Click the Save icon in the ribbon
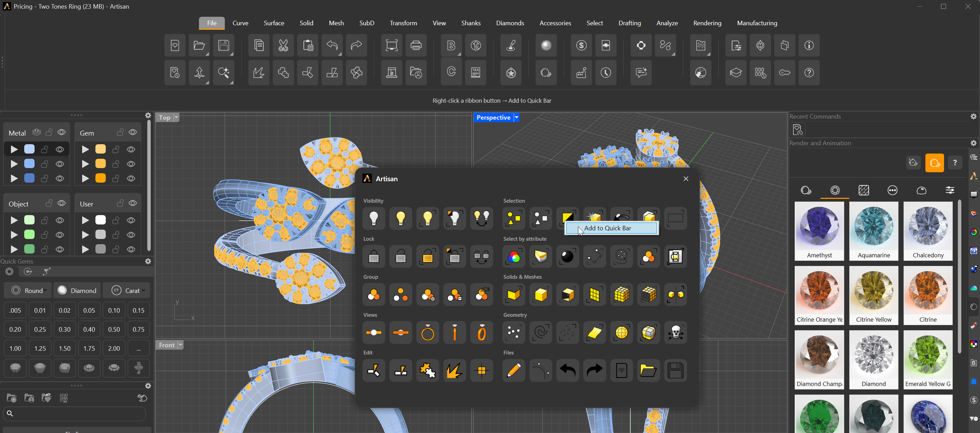Viewport: 980px width, 433px height. click(224, 46)
